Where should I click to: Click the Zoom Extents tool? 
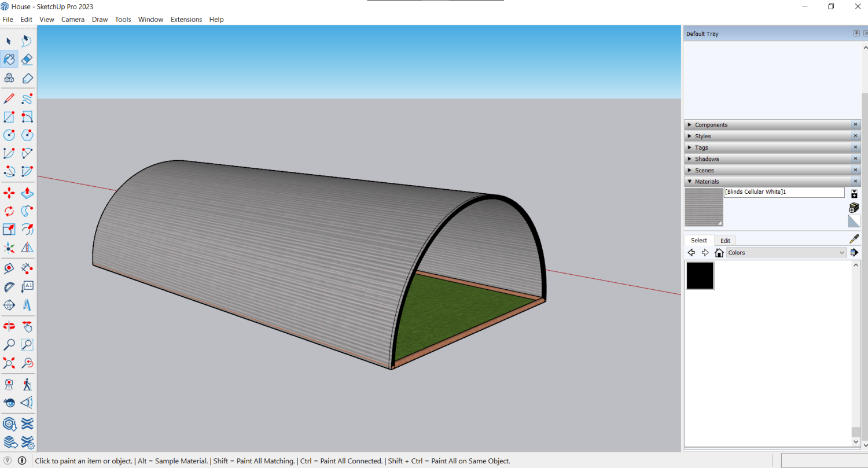click(x=9, y=363)
